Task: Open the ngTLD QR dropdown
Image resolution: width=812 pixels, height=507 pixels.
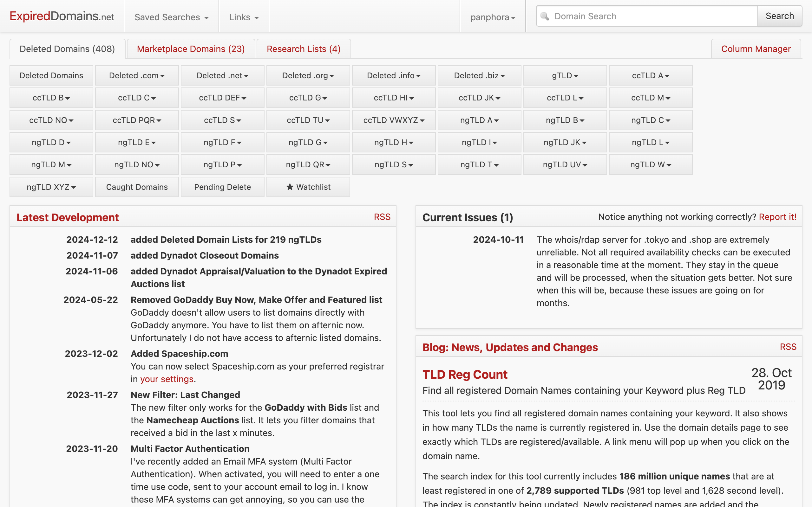Action: [308, 165]
